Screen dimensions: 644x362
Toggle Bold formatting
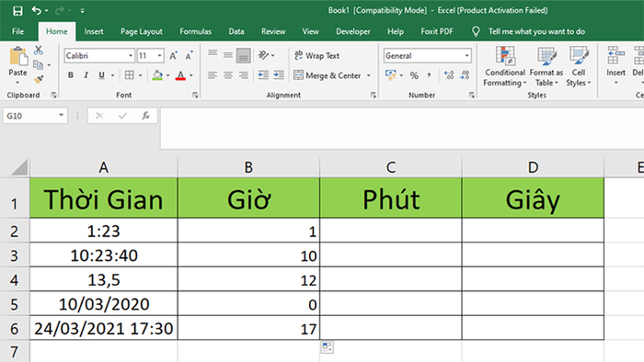71,75
